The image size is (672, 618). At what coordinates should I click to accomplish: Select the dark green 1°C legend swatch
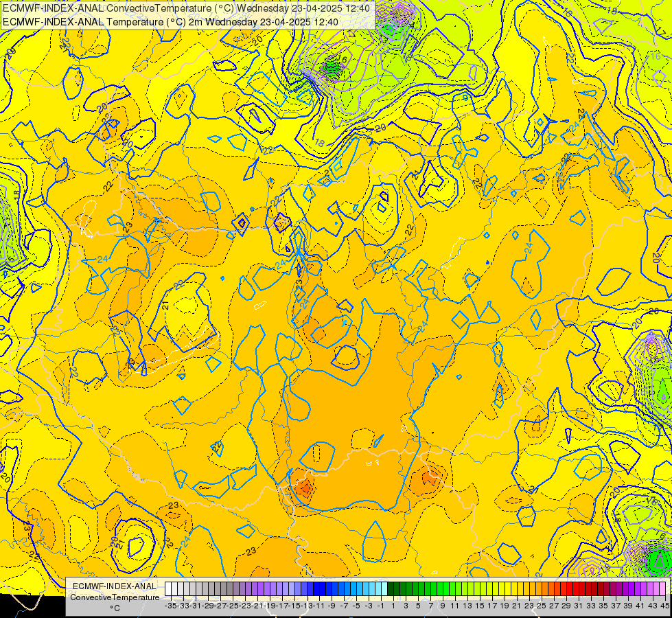(391, 589)
